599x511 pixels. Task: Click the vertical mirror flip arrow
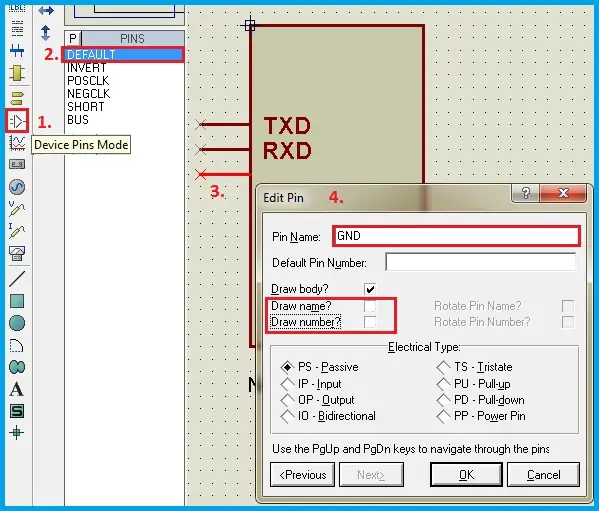point(45,32)
